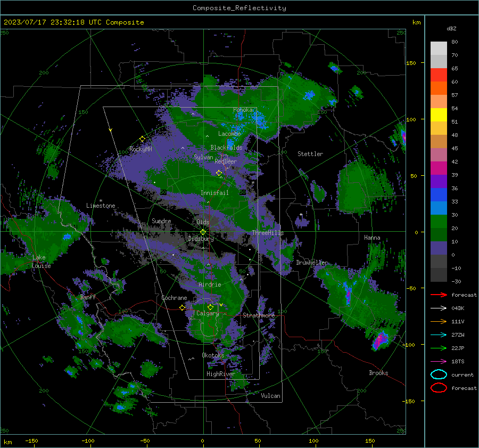479x448 pixels.
Task: Click the Drumheller label
Action: pos(312,263)
